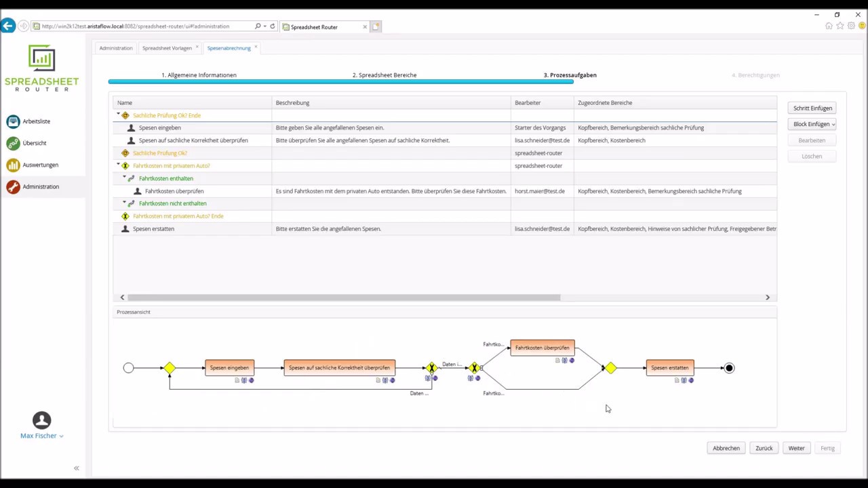This screenshot has height=488, width=868.
Task: Click Max Fischer's user avatar
Action: 41,420
